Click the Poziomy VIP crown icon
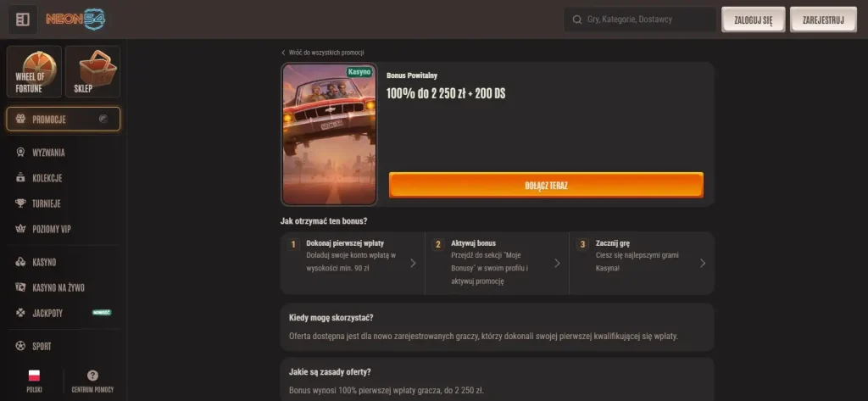868x401 pixels. pos(20,229)
